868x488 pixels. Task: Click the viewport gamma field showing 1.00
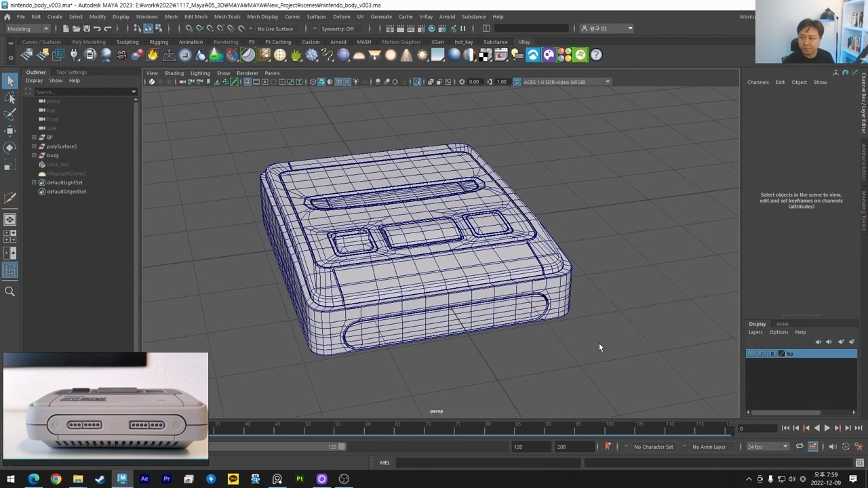point(501,82)
